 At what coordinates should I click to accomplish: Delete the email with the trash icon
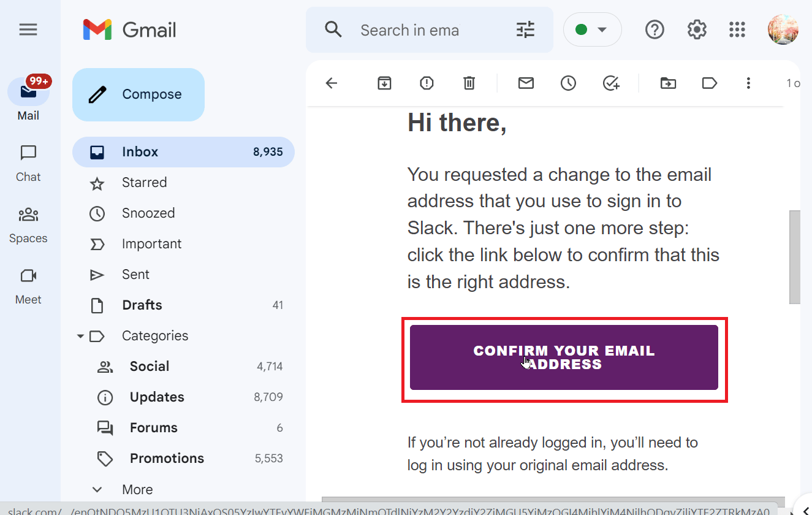[x=469, y=83]
